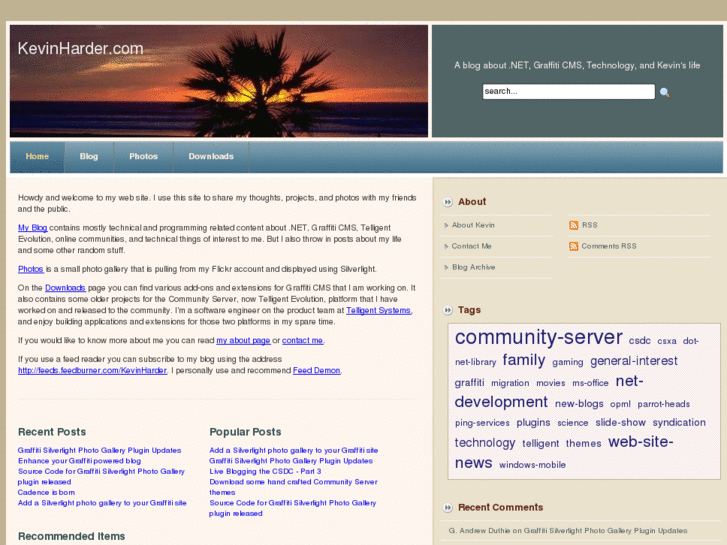The width and height of the screenshot is (727, 545).
Task: Select the science tag
Action: click(573, 423)
